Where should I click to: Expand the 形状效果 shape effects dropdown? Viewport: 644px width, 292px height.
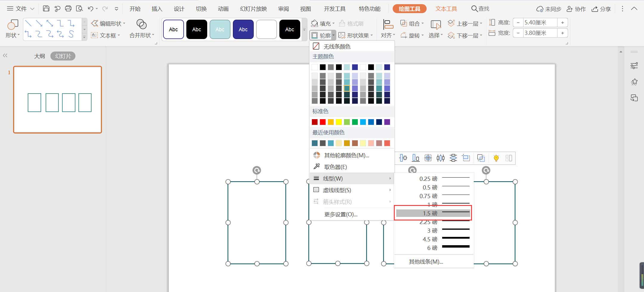click(356, 35)
